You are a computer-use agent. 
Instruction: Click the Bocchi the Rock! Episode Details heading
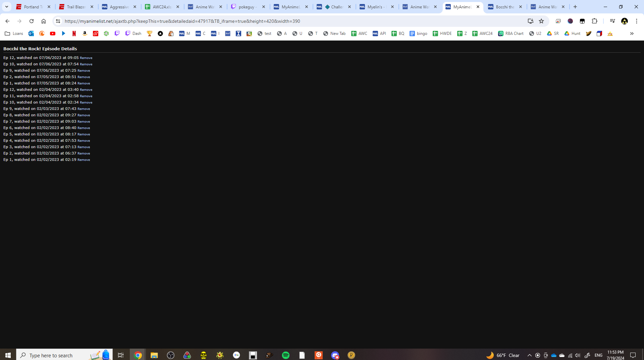click(40, 49)
